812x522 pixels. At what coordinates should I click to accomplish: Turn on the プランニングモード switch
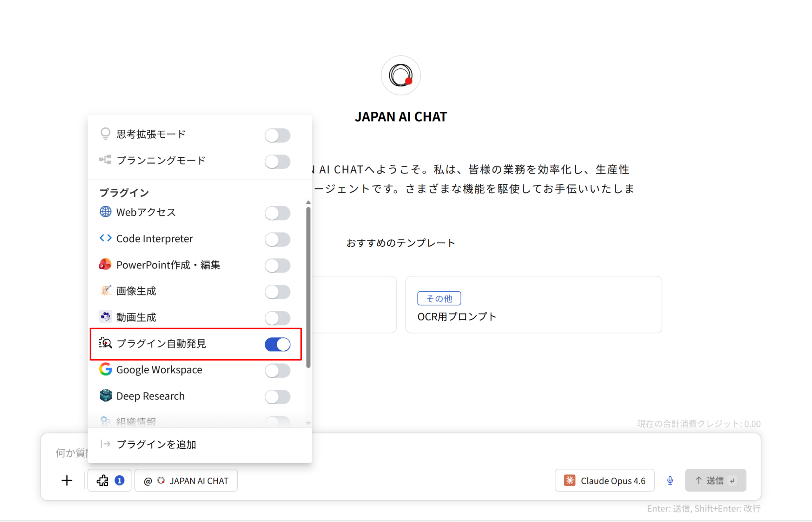[277, 162]
